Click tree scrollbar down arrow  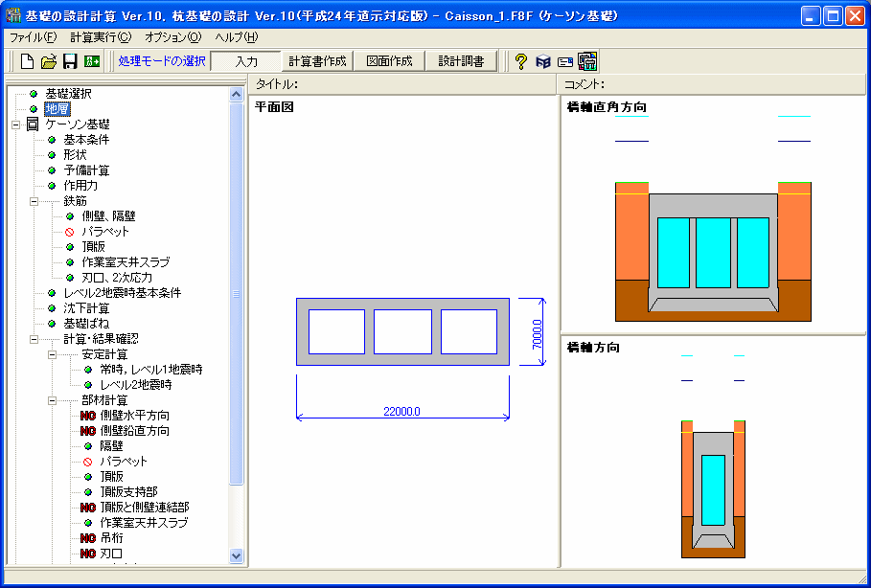coord(236,555)
